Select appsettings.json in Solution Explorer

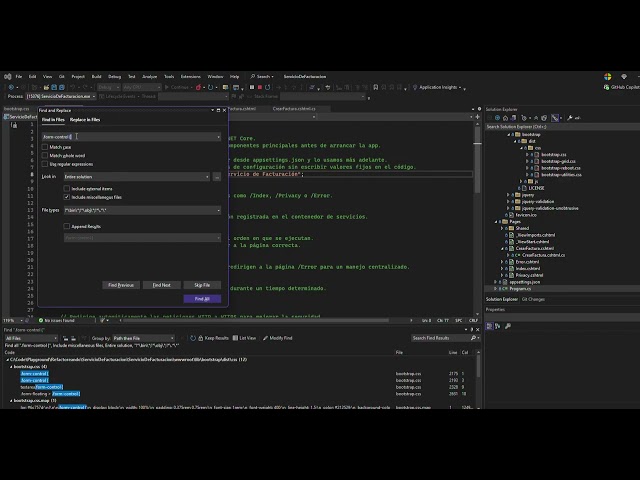[x=524, y=282]
